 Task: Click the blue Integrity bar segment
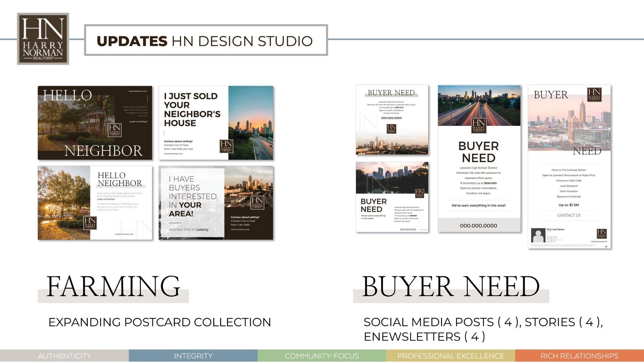coord(193,356)
